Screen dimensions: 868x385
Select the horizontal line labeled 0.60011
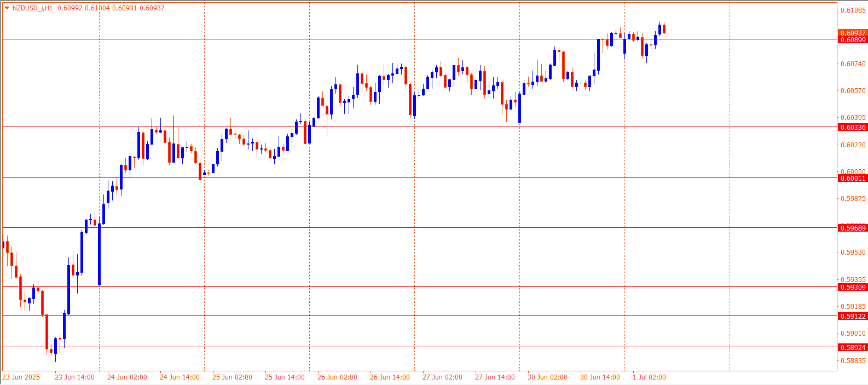[x=419, y=177]
